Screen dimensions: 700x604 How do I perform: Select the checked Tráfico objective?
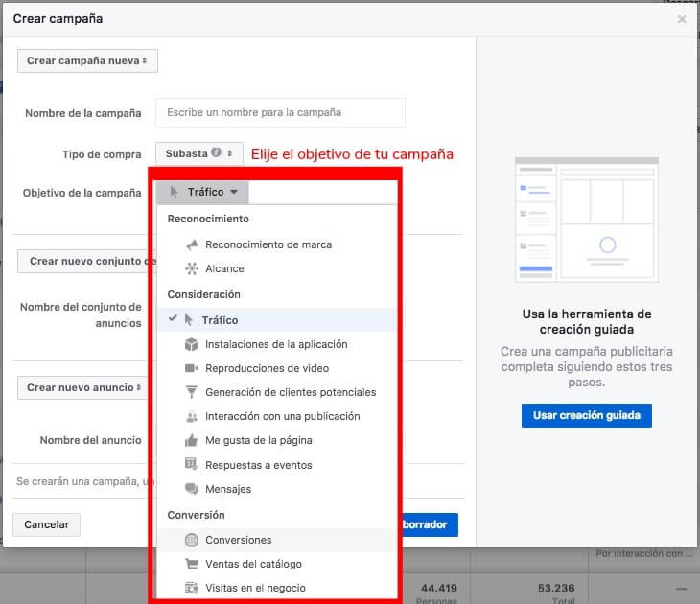(x=221, y=320)
